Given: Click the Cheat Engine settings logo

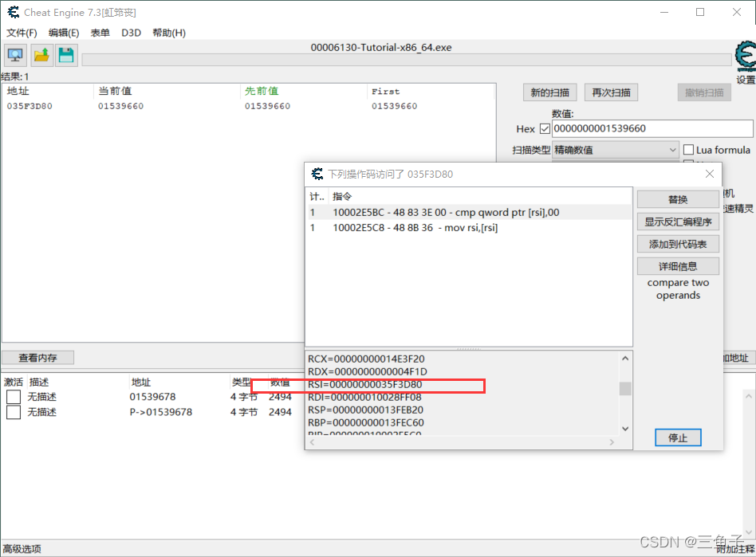Looking at the screenshot, I should pyautogui.click(x=745, y=56).
